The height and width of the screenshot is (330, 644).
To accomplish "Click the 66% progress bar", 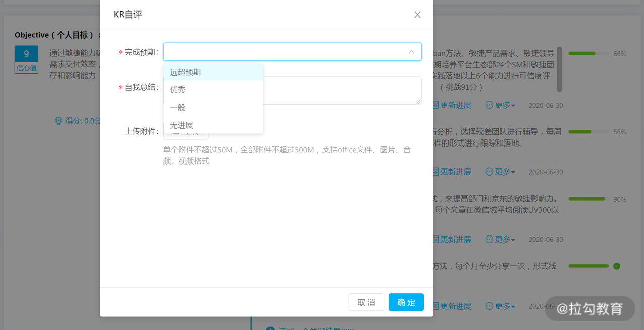I will (587, 54).
